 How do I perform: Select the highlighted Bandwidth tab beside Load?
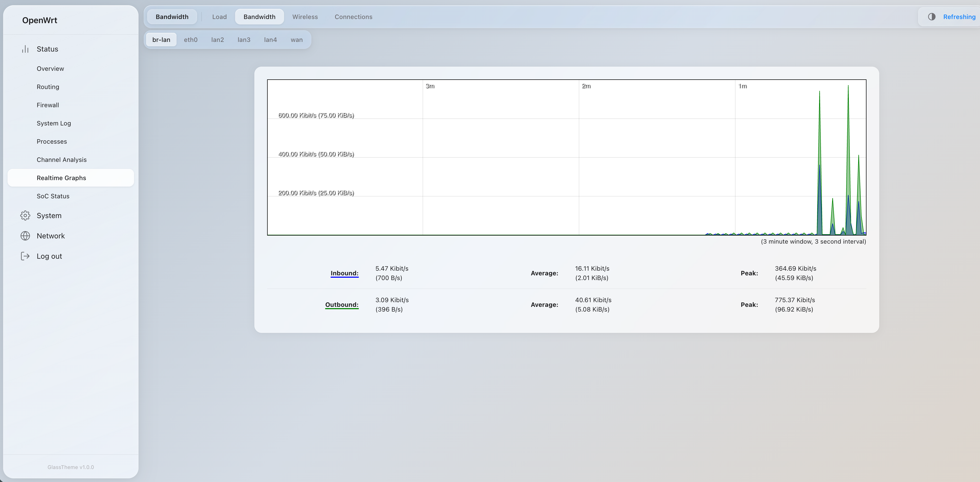click(x=260, y=17)
